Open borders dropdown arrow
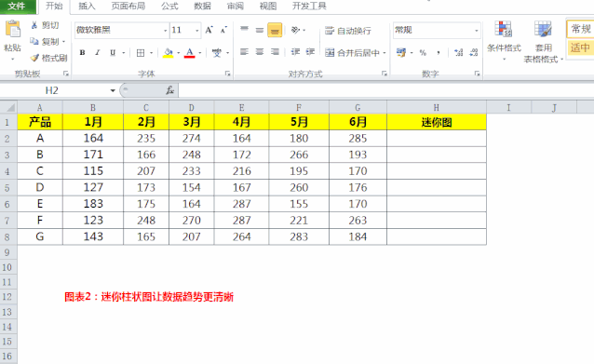This screenshot has height=364, width=594. pos(151,53)
